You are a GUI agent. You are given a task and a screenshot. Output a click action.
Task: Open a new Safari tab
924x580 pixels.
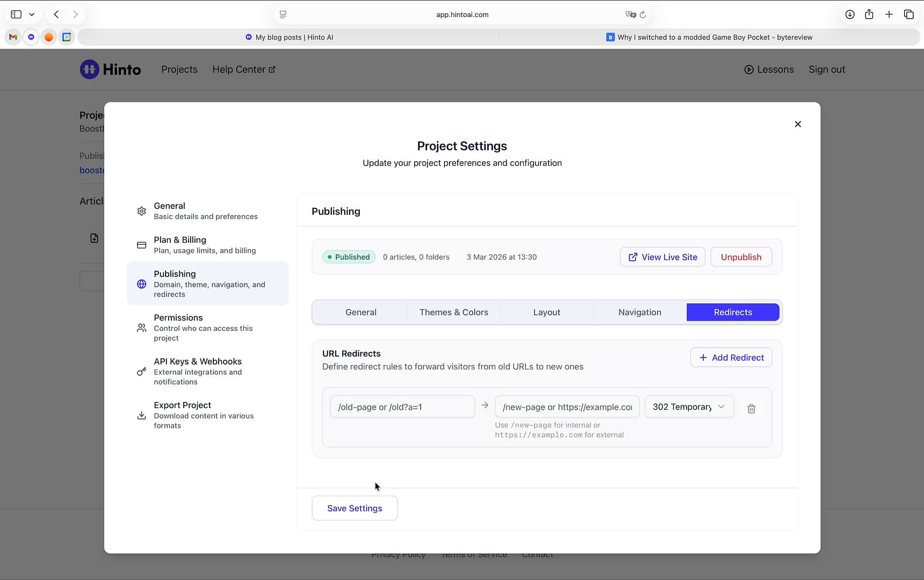tap(889, 15)
